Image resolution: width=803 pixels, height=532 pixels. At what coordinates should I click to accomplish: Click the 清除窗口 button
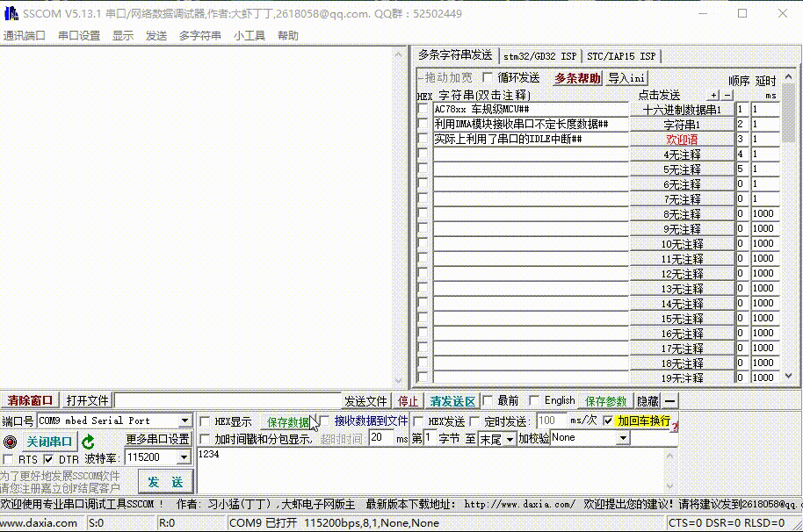coord(30,400)
